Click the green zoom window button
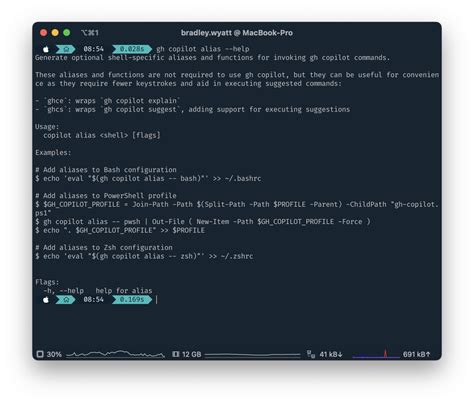 tap(67, 33)
